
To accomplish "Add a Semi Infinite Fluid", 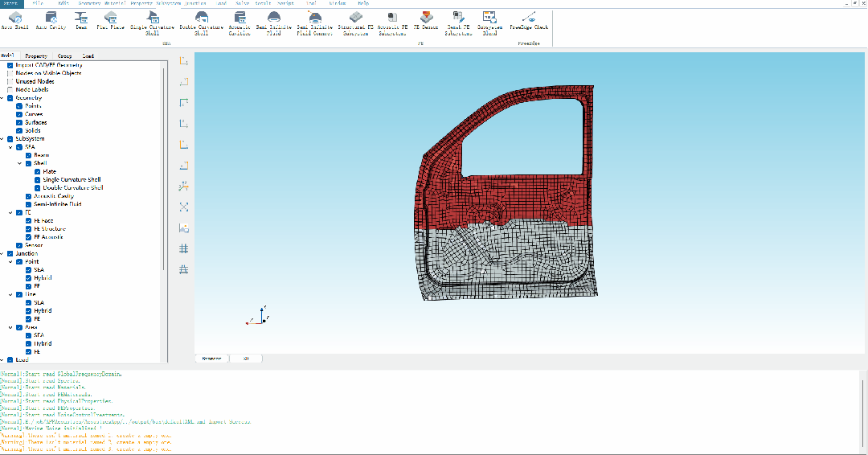I will point(273,24).
